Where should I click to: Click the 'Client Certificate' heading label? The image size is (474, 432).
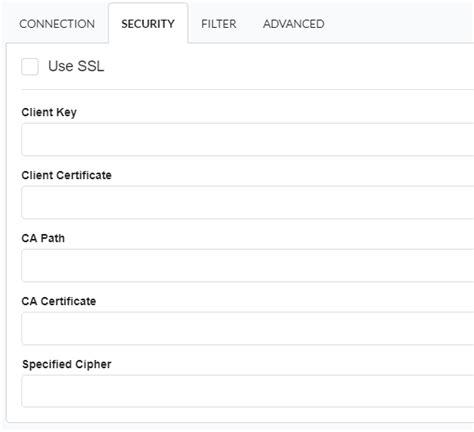click(x=67, y=175)
